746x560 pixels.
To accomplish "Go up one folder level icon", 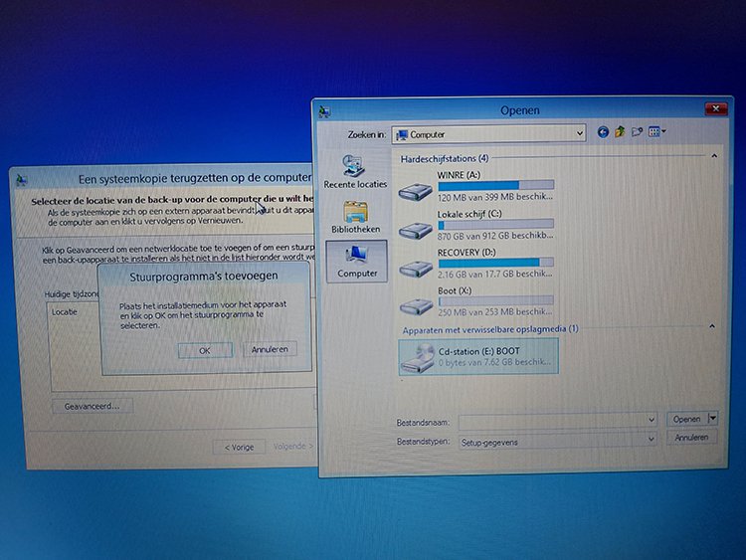I will (x=620, y=131).
